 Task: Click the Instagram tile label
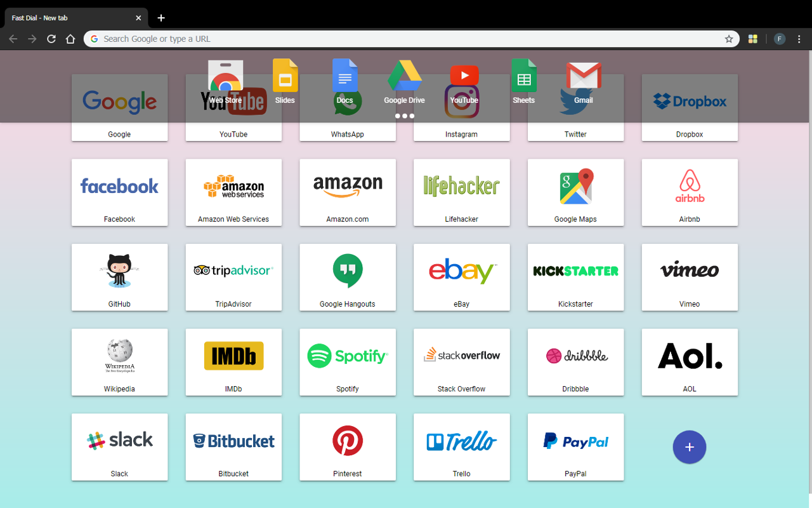[x=462, y=135]
